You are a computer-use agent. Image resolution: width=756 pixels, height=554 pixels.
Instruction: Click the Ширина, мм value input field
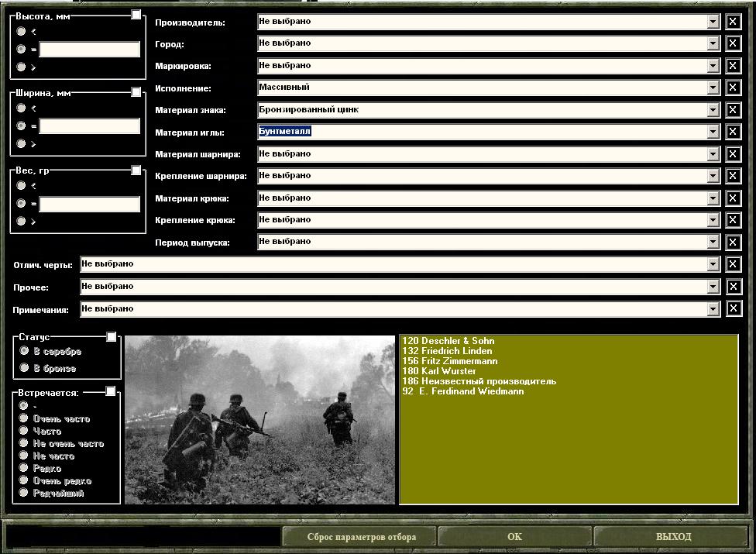click(90, 126)
